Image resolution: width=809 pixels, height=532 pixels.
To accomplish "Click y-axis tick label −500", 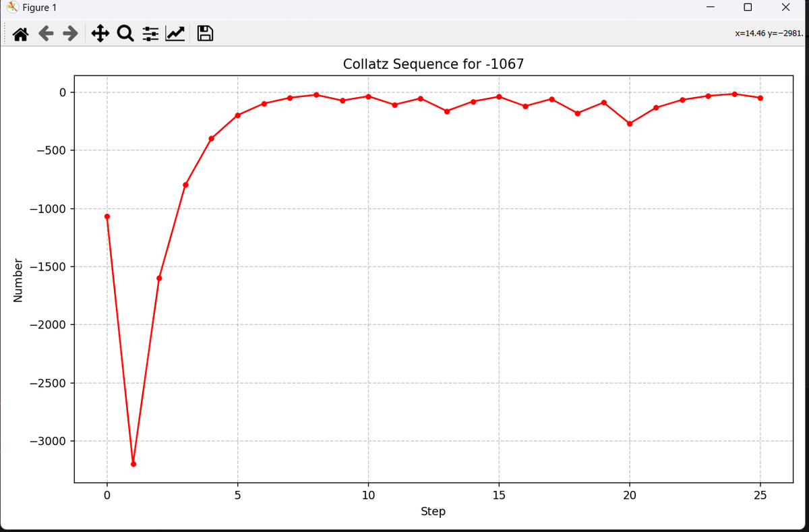I will coord(50,150).
